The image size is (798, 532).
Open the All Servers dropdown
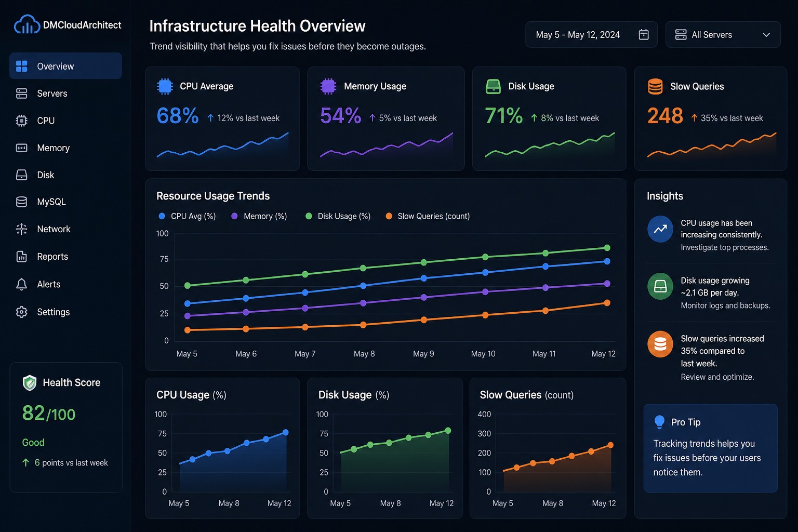[723, 35]
